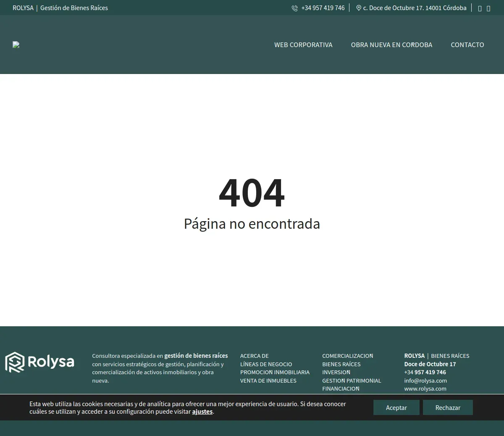This screenshot has width=504, height=436.
Task: Open the PROMOCION INMOBILIARIA footer link
Action: click(x=275, y=372)
